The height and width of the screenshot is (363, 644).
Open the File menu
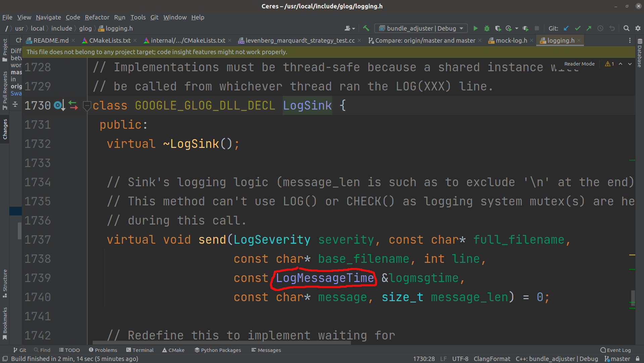(x=7, y=17)
